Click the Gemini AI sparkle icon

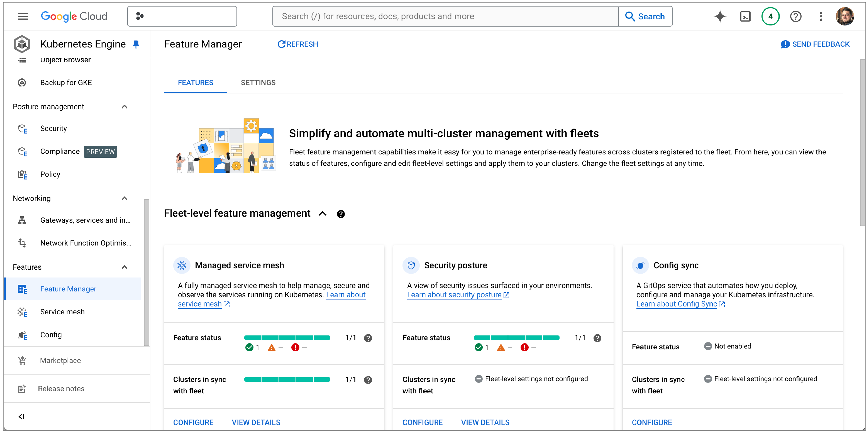pyautogui.click(x=719, y=16)
